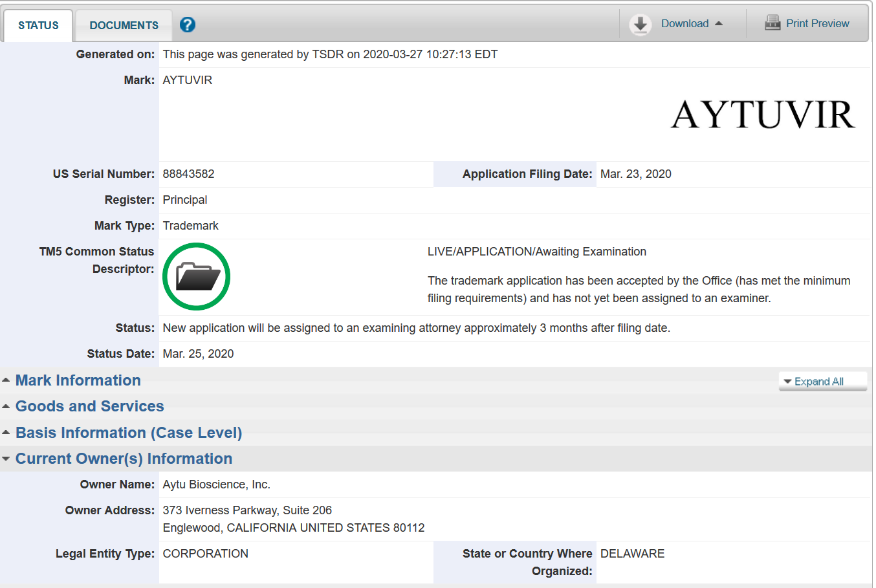Click the Expand All button
The image size is (876, 588).
click(822, 382)
